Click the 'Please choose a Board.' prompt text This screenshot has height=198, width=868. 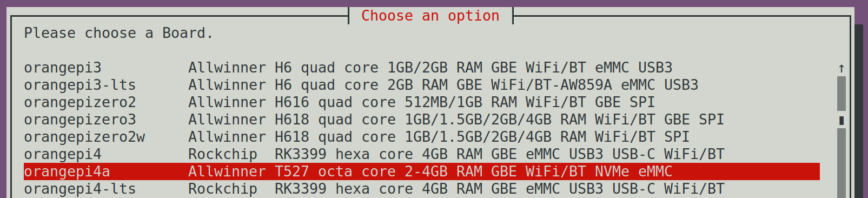click(x=118, y=34)
